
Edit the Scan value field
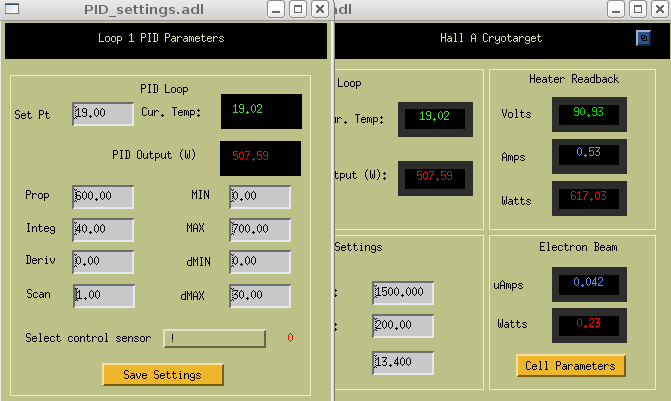(104, 296)
